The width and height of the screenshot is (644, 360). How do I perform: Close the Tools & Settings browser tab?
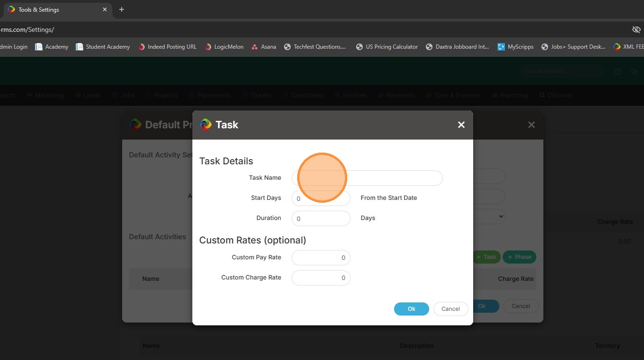pyautogui.click(x=105, y=9)
